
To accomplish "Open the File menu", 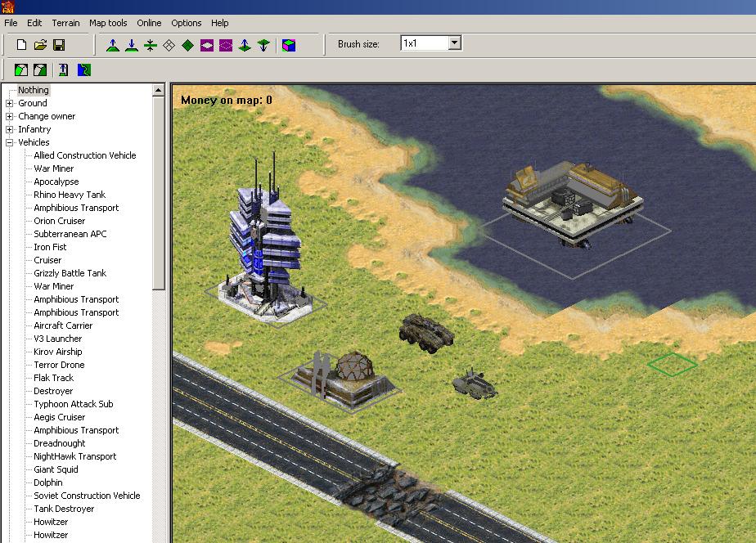I will 11,23.
